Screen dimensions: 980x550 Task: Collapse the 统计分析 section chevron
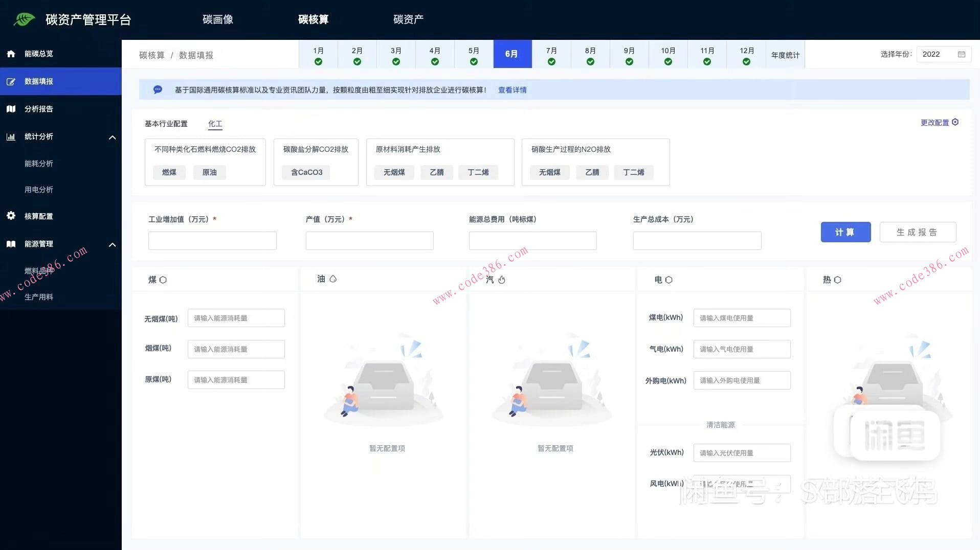113,137
